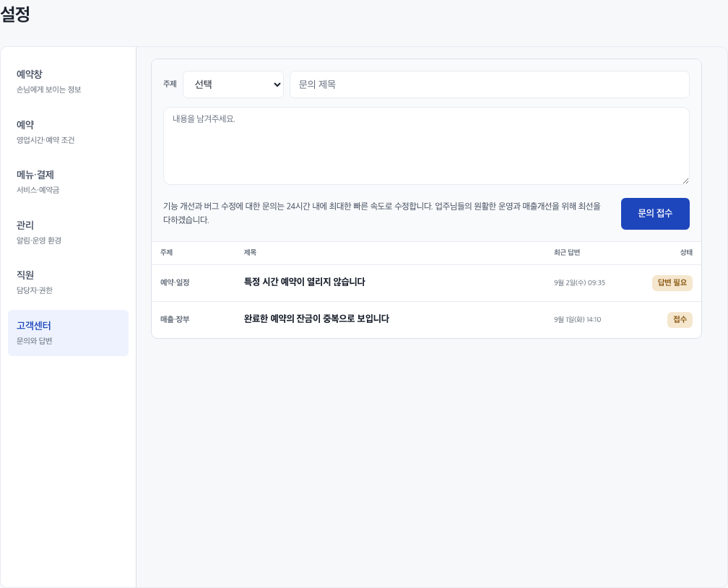728x588 pixels.
Task: Click the 최근 답변 column header
Action: click(566, 252)
